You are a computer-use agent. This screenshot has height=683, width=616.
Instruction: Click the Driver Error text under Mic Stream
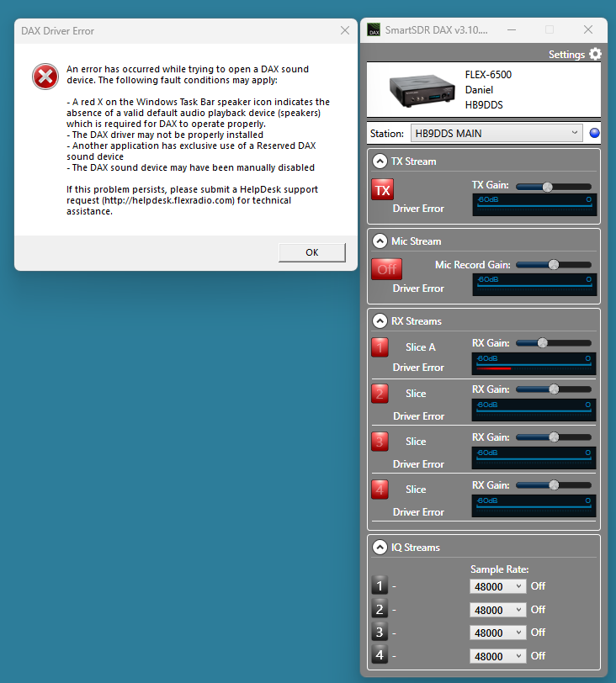click(418, 289)
